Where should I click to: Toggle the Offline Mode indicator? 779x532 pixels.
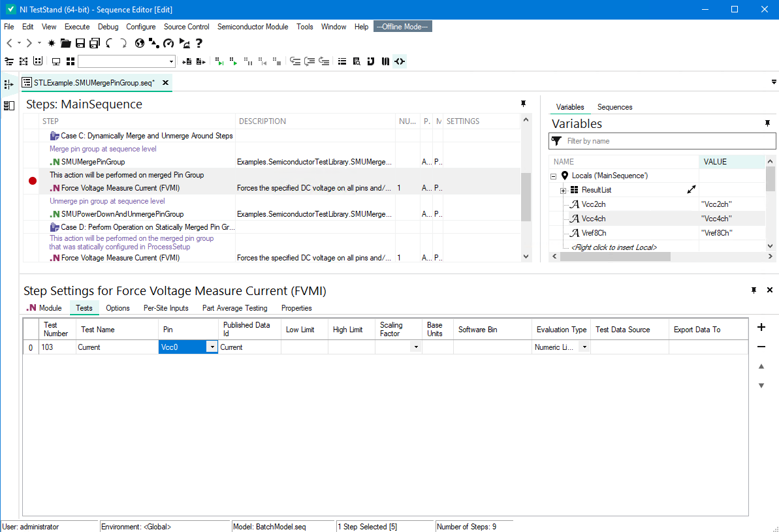coord(402,27)
